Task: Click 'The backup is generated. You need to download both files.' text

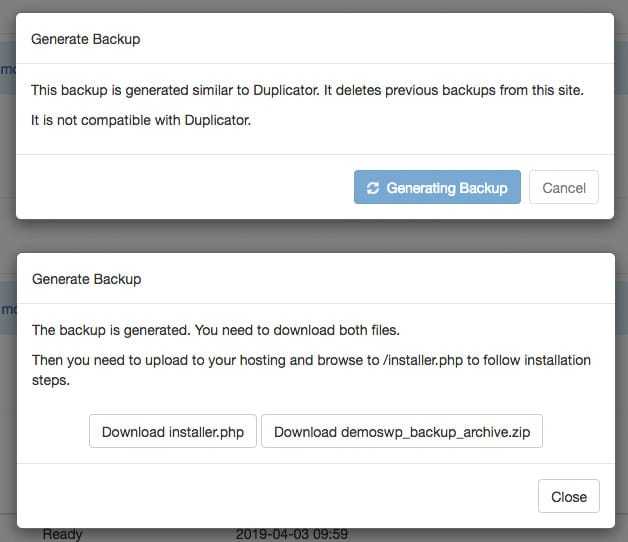Action: (x=216, y=330)
